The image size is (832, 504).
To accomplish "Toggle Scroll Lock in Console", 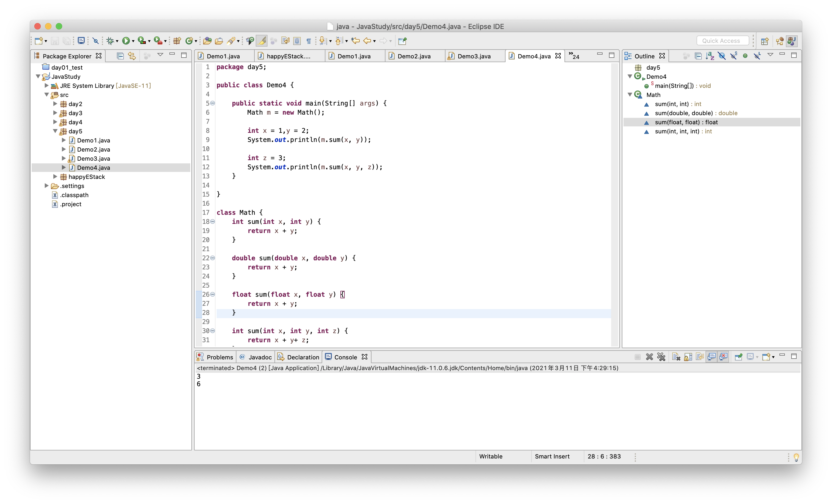I will pos(688,357).
